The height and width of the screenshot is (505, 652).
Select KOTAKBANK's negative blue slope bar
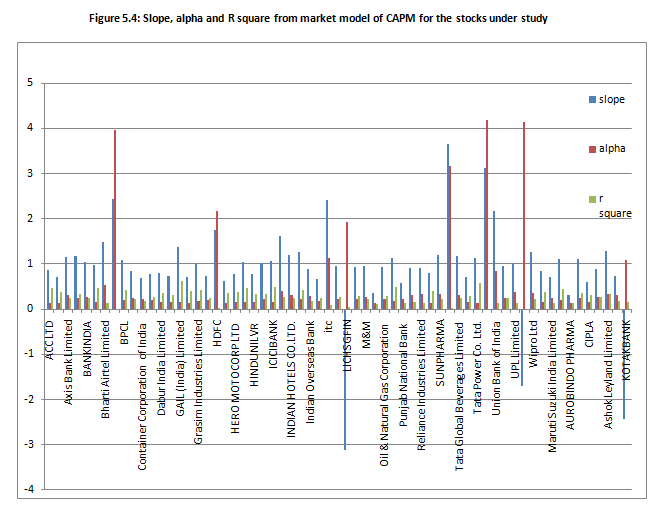coord(624,364)
